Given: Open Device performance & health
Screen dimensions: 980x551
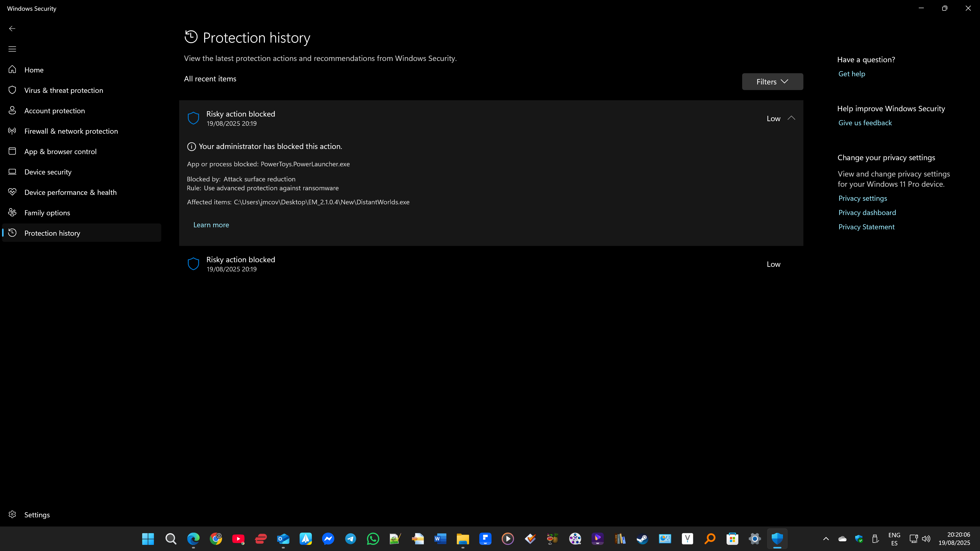Looking at the screenshot, I should pos(81,192).
